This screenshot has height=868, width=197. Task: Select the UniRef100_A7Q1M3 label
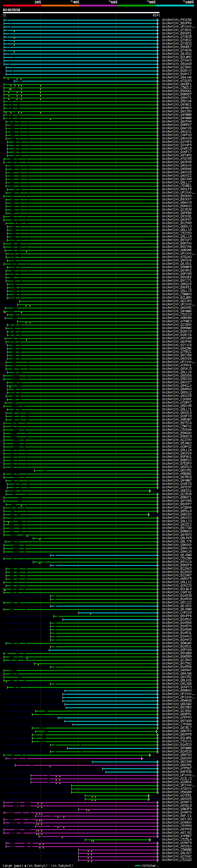tap(176, 81)
